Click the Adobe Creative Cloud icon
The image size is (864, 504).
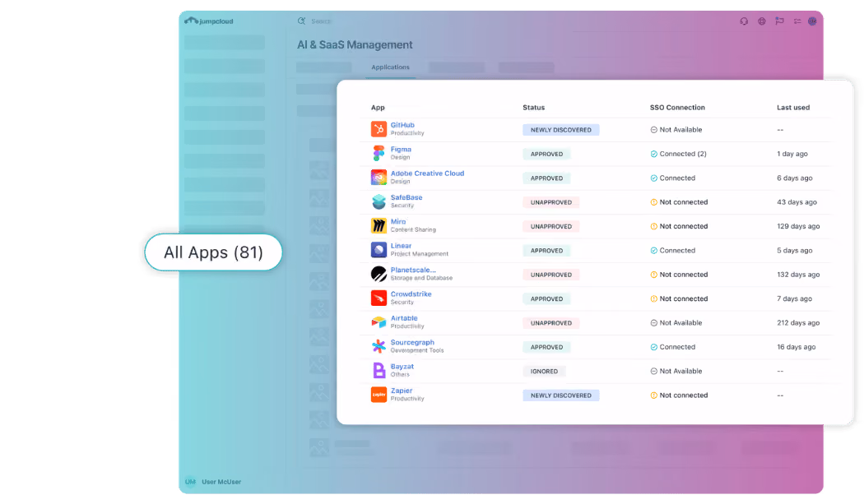[x=379, y=178]
